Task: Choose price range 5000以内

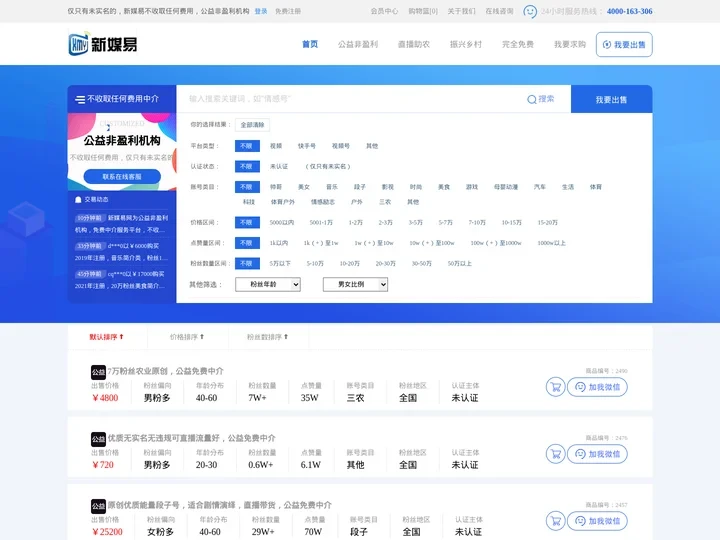Action: click(x=281, y=222)
